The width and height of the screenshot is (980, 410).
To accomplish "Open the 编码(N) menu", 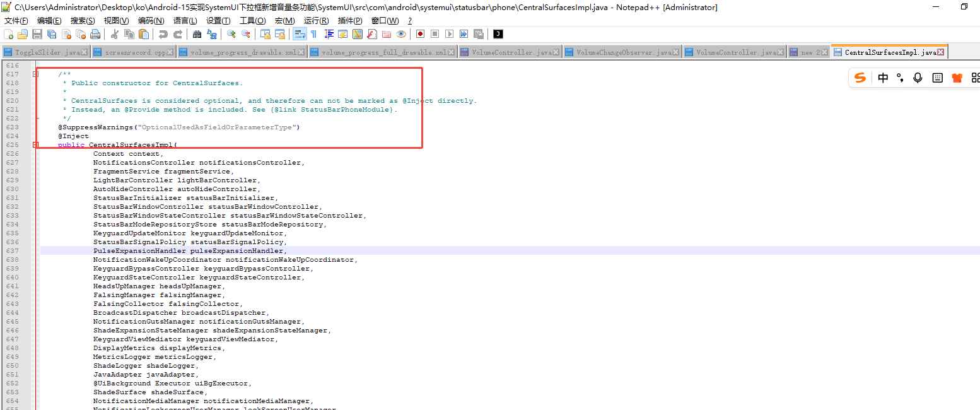I will click(151, 21).
